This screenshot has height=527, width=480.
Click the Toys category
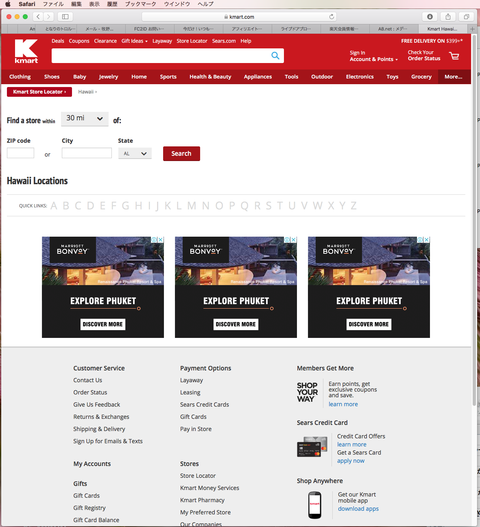point(392,77)
